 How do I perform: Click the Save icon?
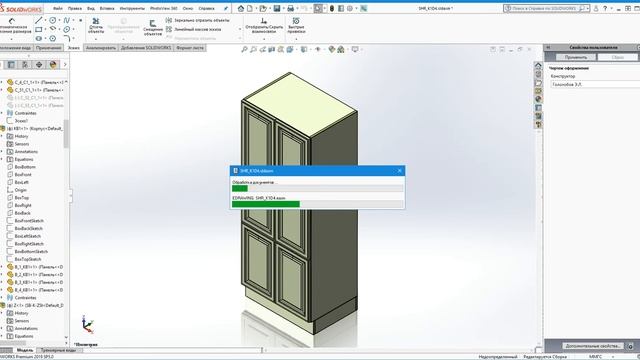tap(277, 8)
